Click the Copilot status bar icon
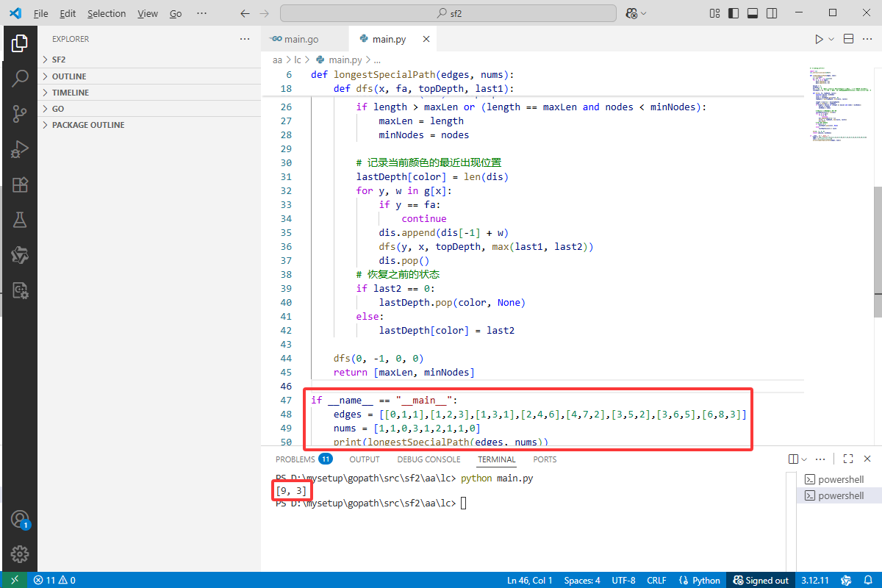882x588 pixels. point(846,580)
